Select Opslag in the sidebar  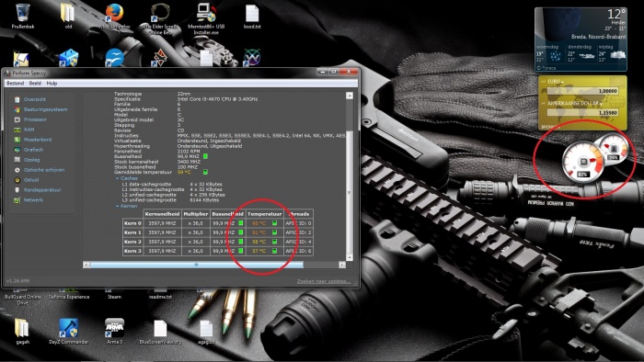tap(31, 160)
